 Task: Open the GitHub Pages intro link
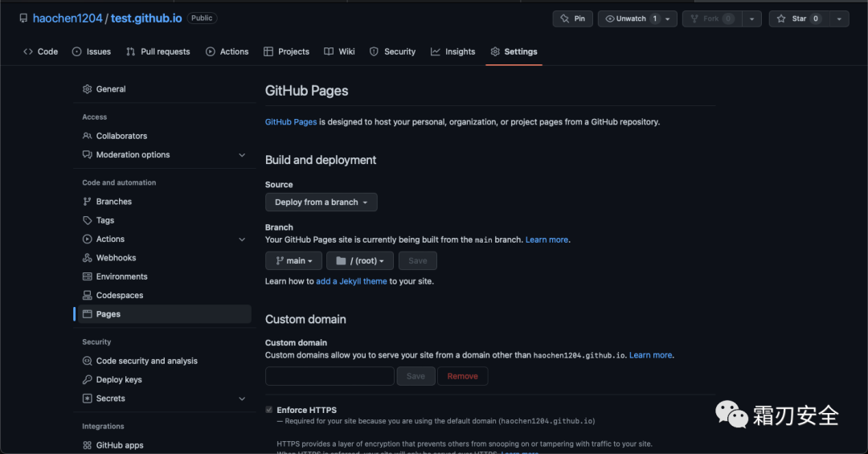tap(291, 122)
